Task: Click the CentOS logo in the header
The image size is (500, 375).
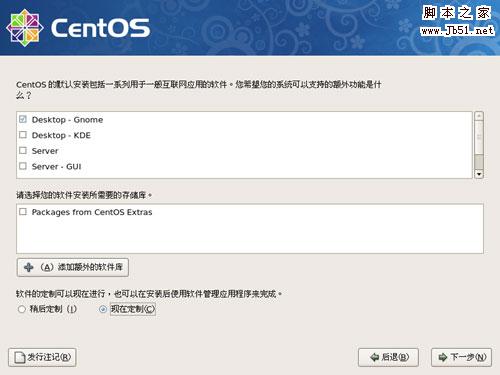Action: pos(78,28)
